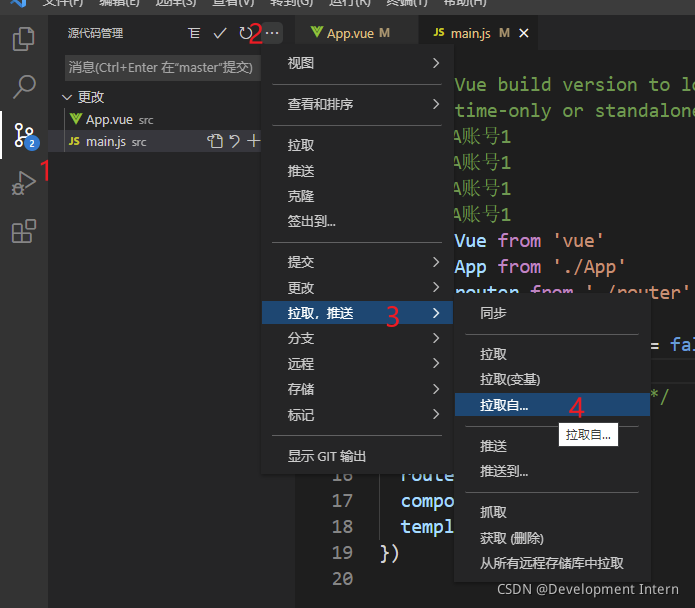Open the Extensions view icon
The image size is (695, 608).
(23, 231)
